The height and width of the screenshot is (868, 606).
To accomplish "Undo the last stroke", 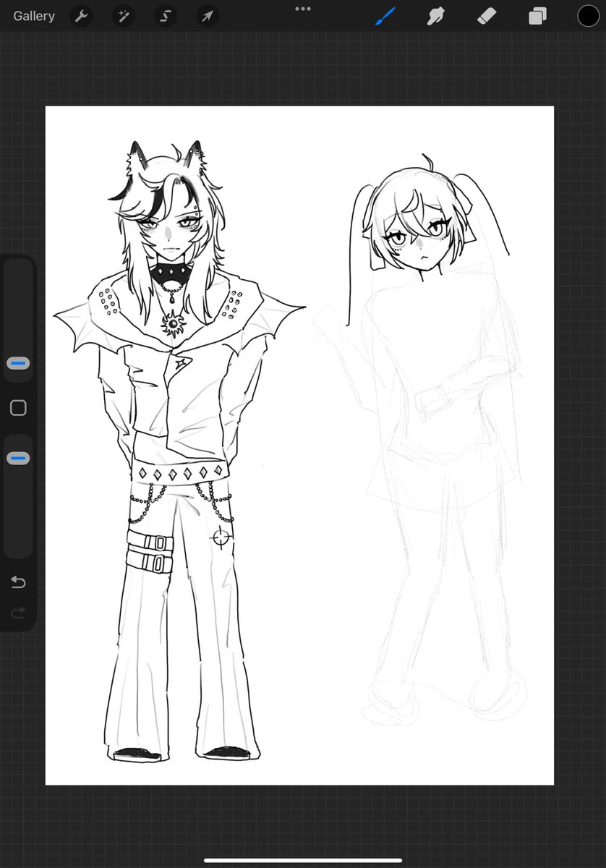I will coord(18,582).
